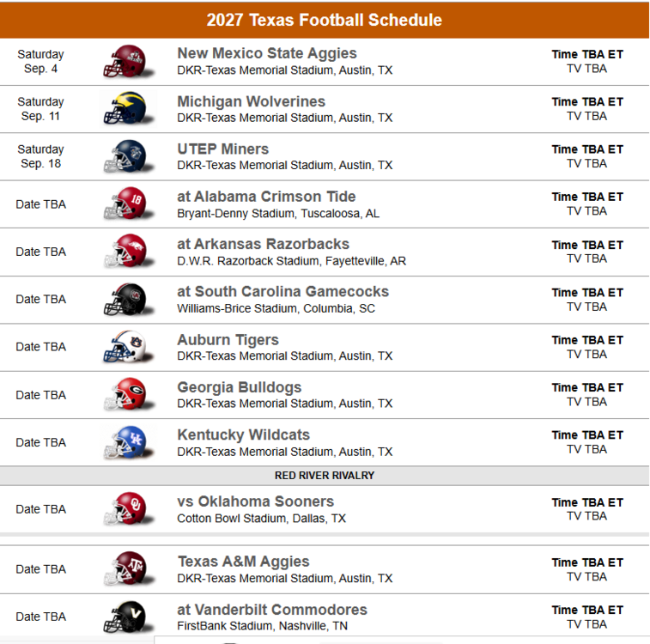
Task: Click the Red River Rivalry section banner
Action: [325, 475]
